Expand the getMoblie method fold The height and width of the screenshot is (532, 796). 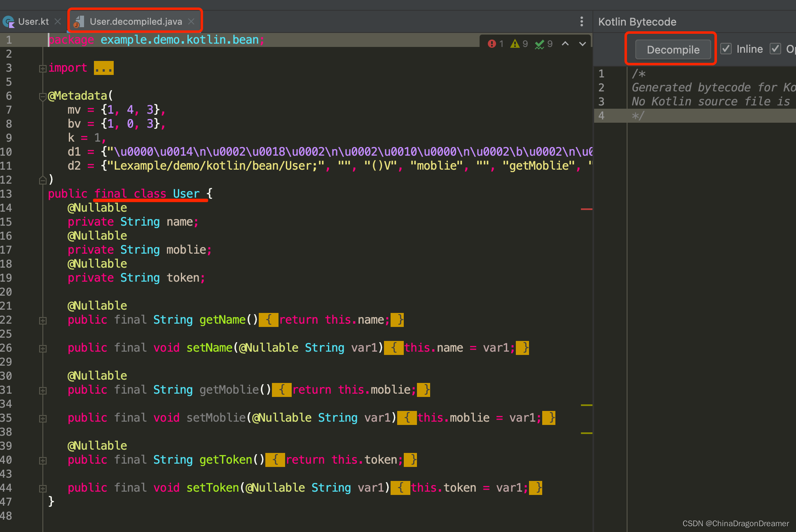[x=42, y=390]
